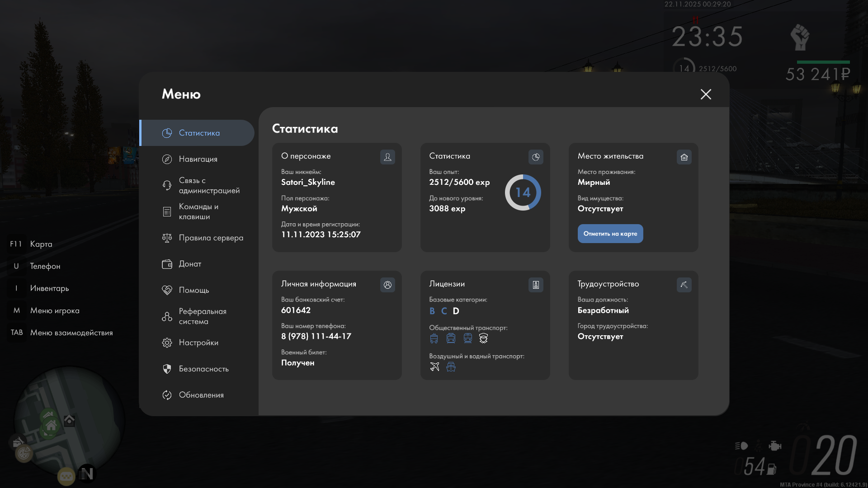The image size is (868, 488).
Task: Go to Настройки in sidebar
Action: tap(198, 343)
